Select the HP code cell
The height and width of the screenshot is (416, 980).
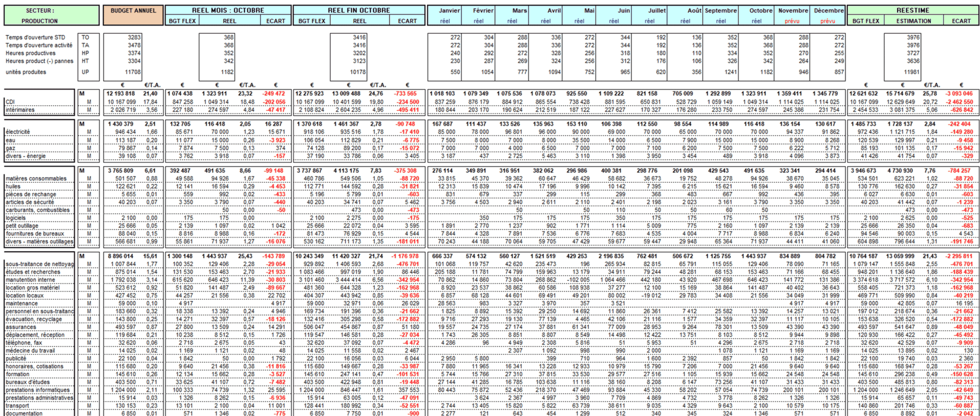pyautogui.click(x=85, y=53)
